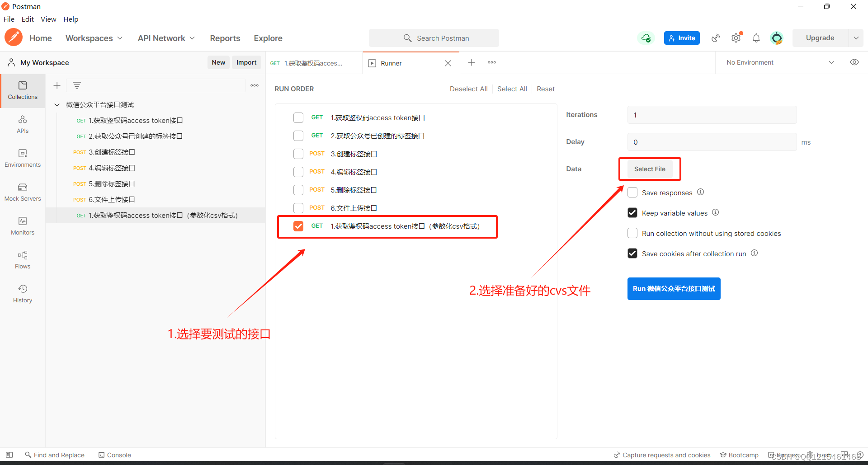This screenshot has width=868, height=465.
Task: Open the user avatar menu
Action: [x=777, y=38]
